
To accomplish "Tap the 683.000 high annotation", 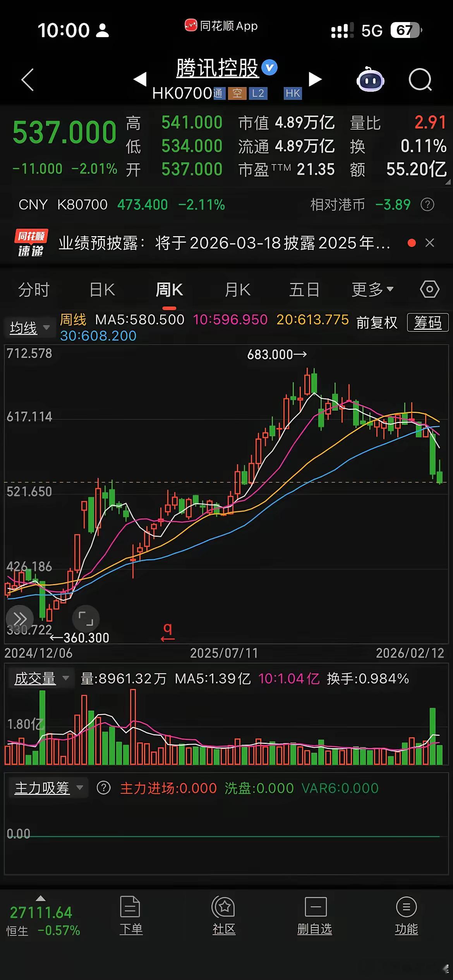I will [x=277, y=354].
